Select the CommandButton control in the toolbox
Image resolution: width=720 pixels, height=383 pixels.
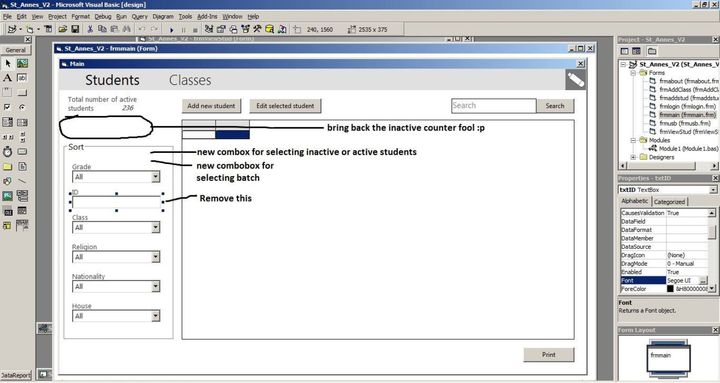tap(22, 93)
